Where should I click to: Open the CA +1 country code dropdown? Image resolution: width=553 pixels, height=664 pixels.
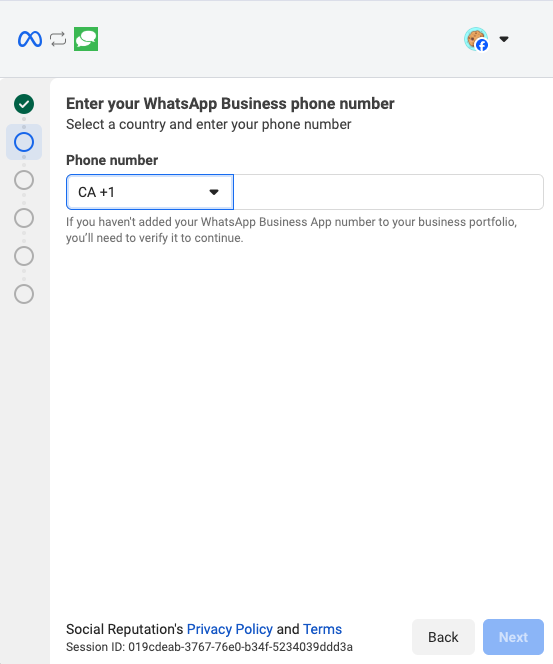click(150, 192)
